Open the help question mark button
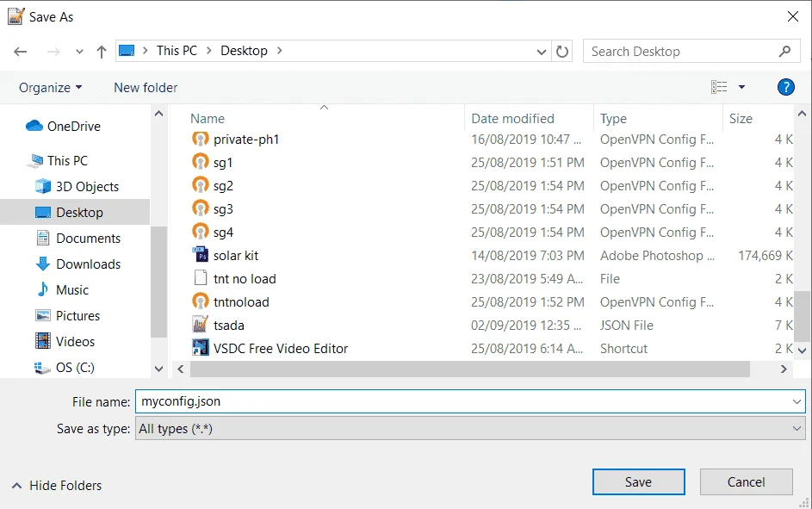This screenshot has width=812, height=509. (x=785, y=87)
